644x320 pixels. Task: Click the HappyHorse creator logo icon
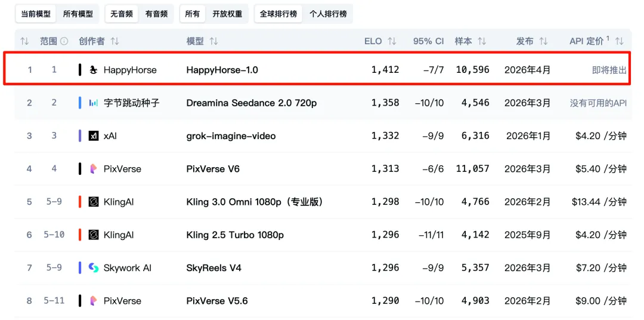click(94, 70)
